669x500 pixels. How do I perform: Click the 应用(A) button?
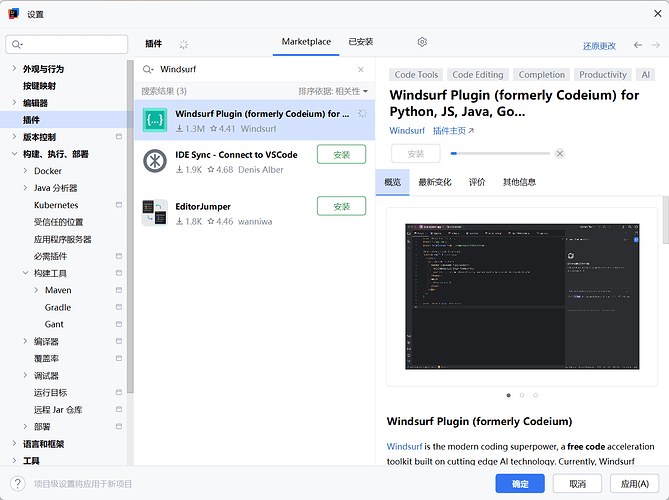[x=634, y=484]
